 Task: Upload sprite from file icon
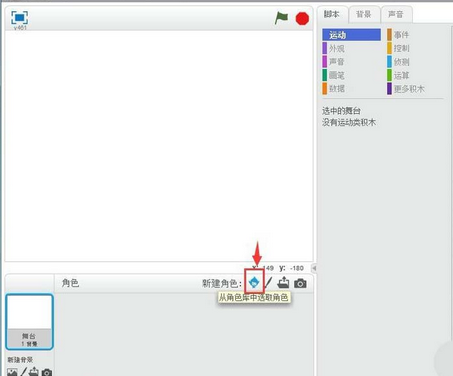pyautogui.click(x=283, y=282)
